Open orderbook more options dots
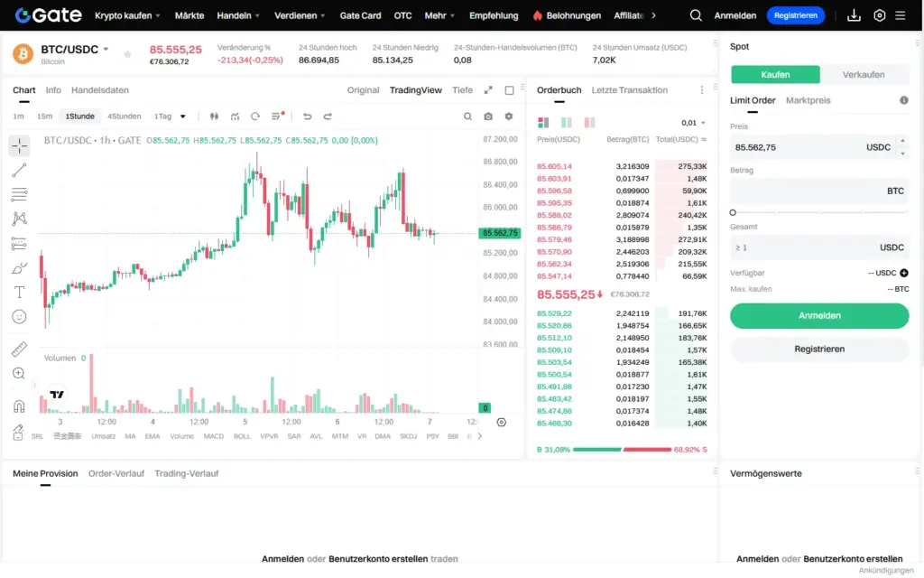 pos(702,90)
